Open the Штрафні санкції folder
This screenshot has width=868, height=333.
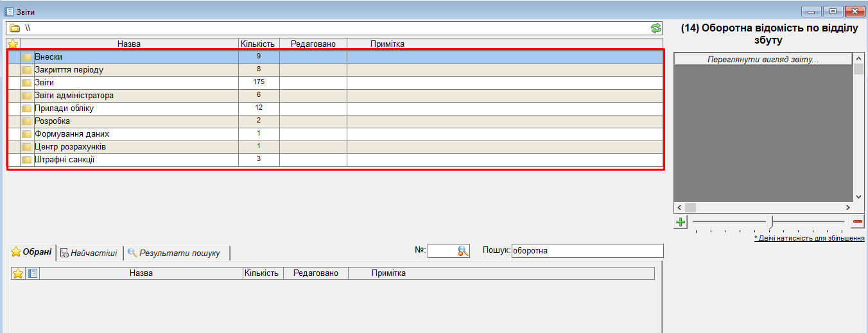click(64, 160)
